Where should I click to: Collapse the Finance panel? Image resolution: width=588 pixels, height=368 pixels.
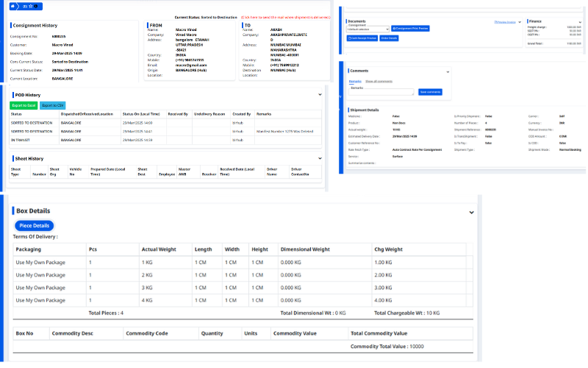(x=582, y=22)
